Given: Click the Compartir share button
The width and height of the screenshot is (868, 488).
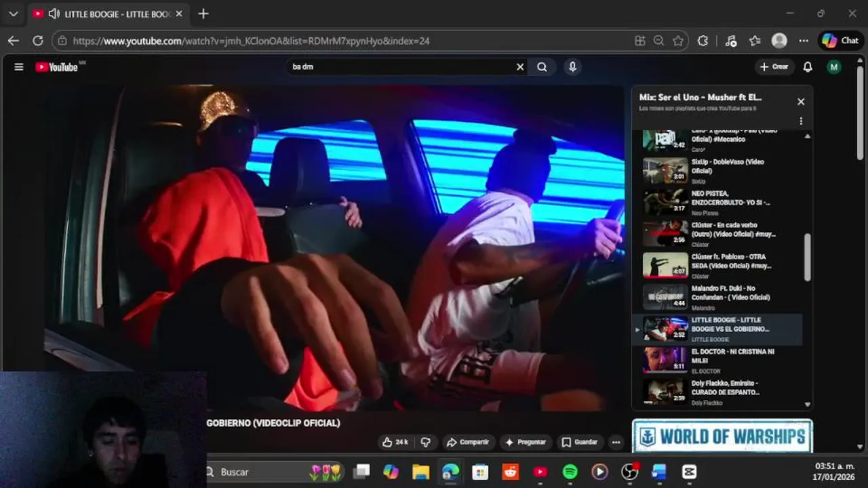Looking at the screenshot, I should pyautogui.click(x=467, y=442).
